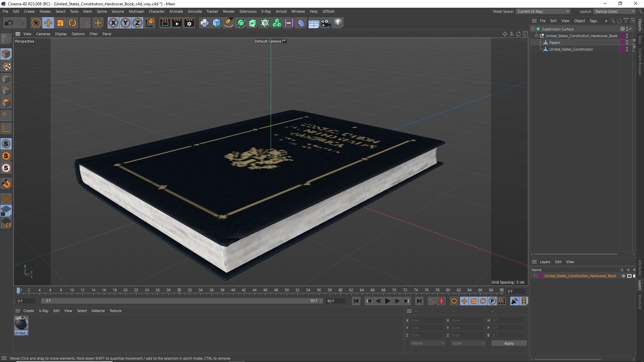Click the Snap magnet icon
Viewport: 644px width, 362px height.
[x=6, y=183]
